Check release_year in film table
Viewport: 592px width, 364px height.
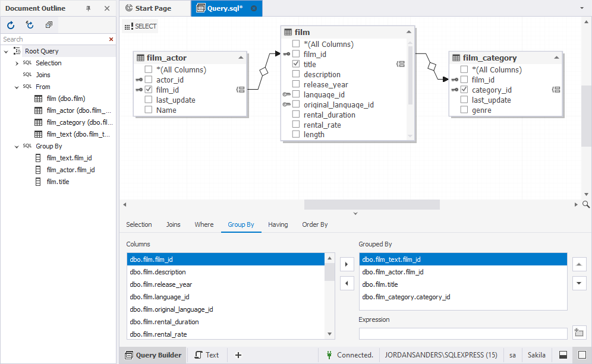click(x=296, y=84)
